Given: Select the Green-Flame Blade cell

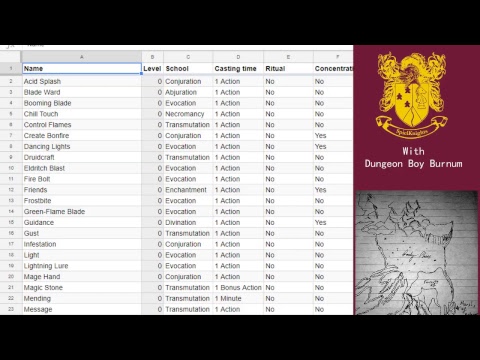Looking at the screenshot, I should tap(82, 212).
